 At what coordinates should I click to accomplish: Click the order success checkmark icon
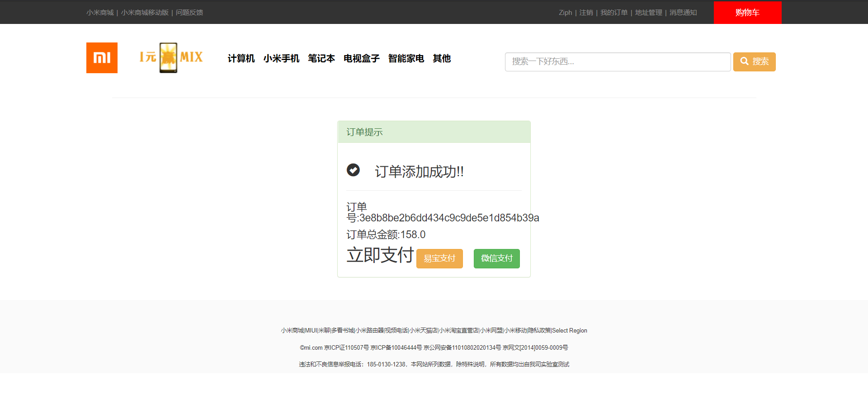click(x=353, y=170)
